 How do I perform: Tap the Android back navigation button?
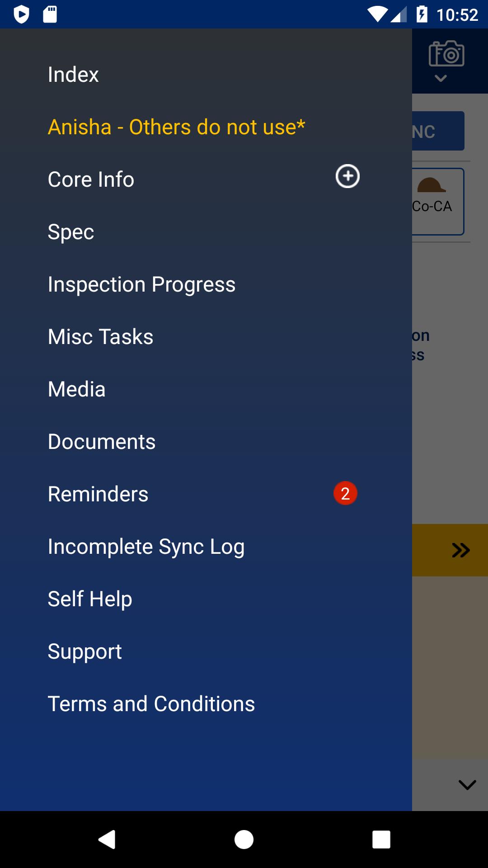coord(107,840)
